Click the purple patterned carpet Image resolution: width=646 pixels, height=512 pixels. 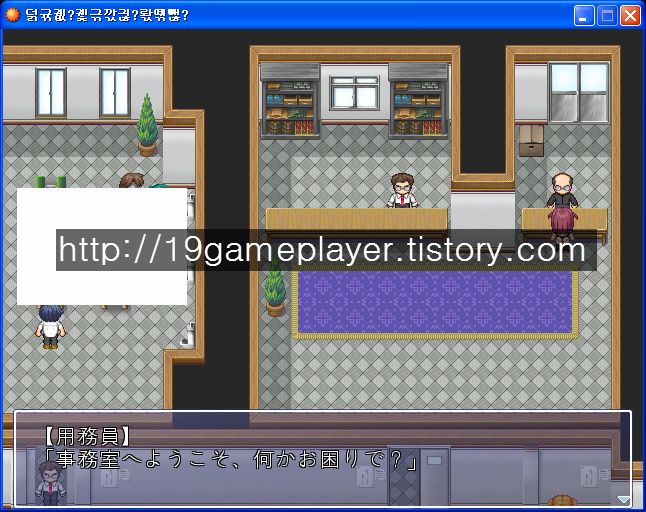(x=435, y=302)
